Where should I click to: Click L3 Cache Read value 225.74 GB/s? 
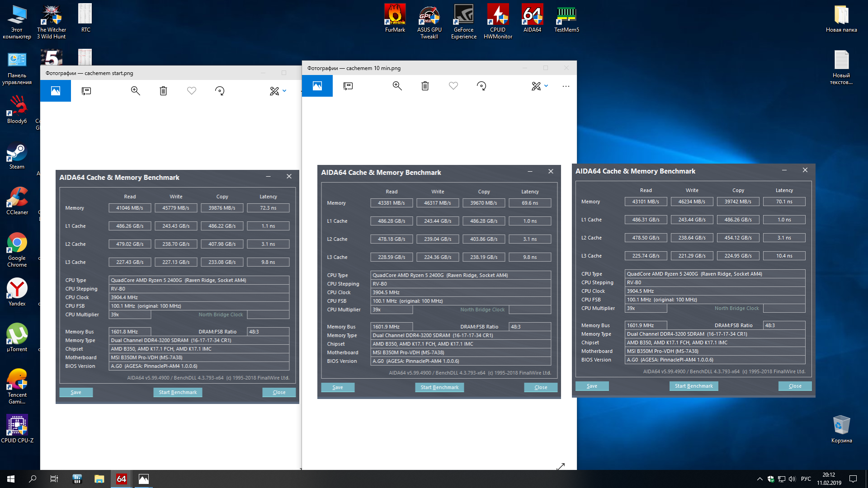point(646,256)
